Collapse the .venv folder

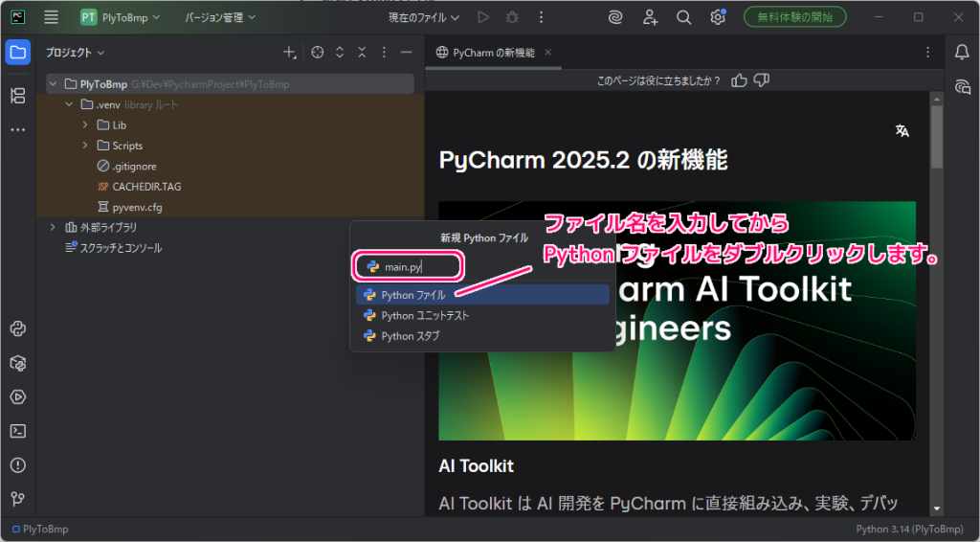point(69,104)
